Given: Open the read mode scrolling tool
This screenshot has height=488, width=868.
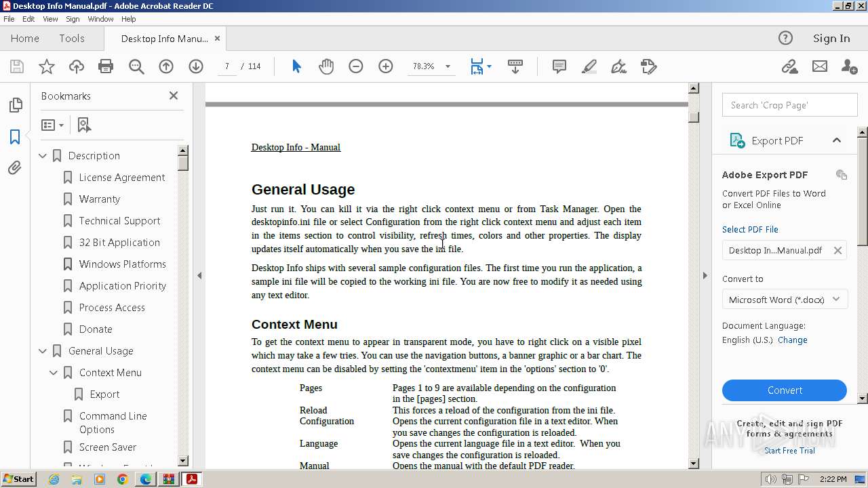Looking at the screenshot, I should (x=515, y=66).
